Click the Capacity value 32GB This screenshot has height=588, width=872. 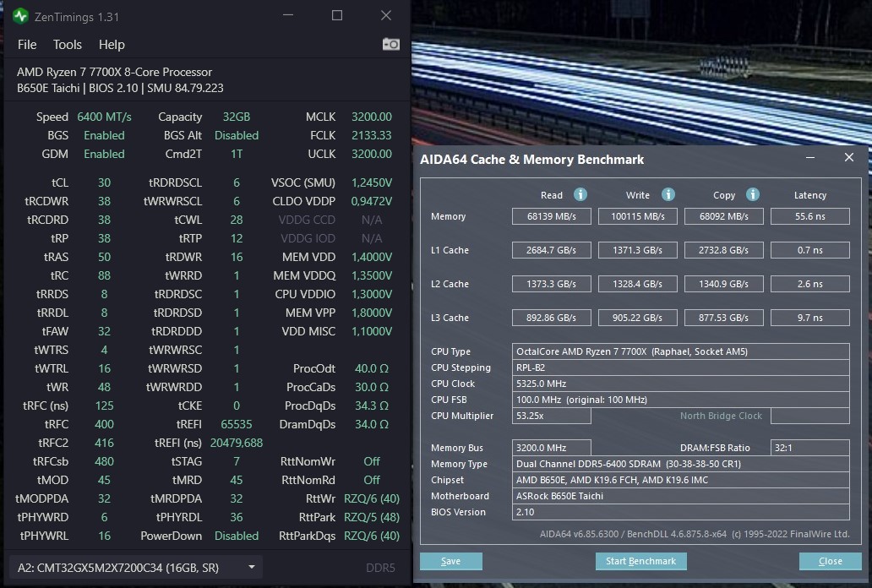point(237,117)
